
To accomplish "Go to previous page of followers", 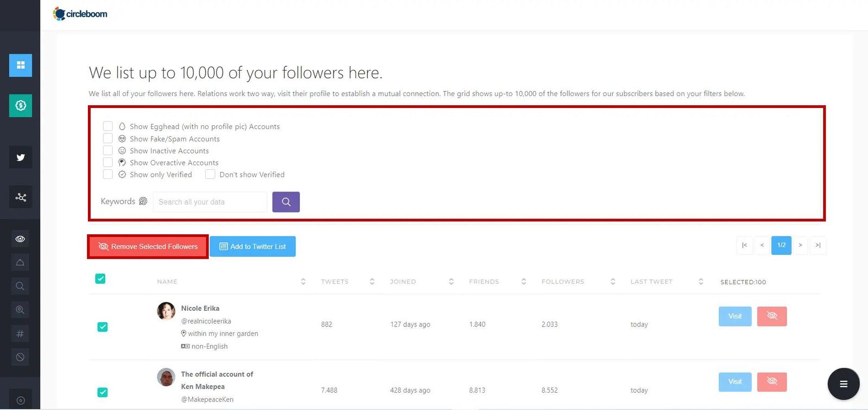I will tap(762, 245).
